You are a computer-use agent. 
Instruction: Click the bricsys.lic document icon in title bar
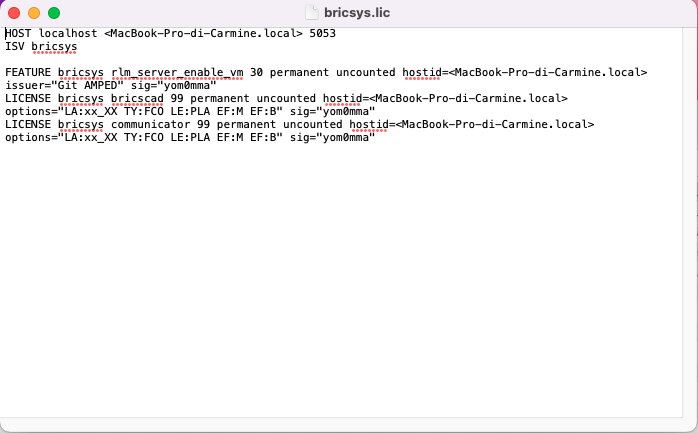[x=312, y=12]
